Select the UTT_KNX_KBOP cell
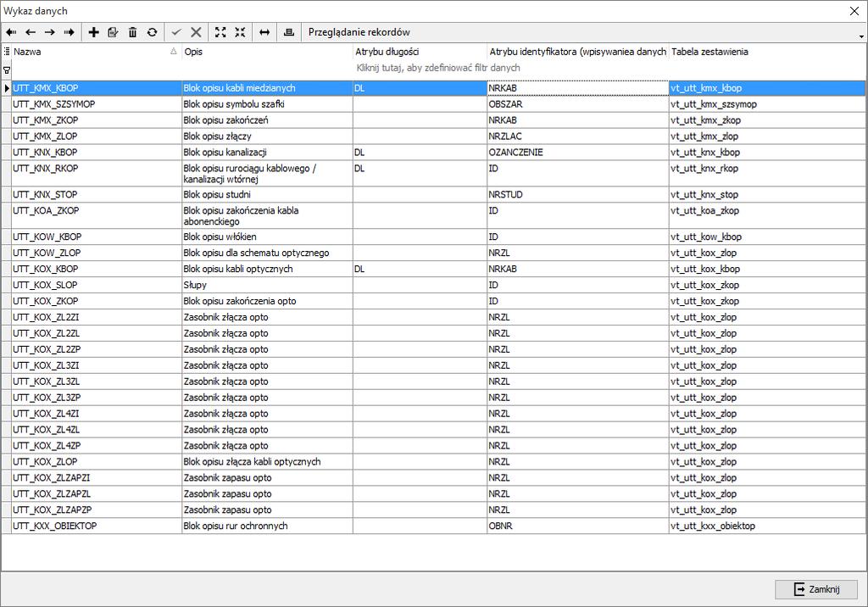Screen dimensions: 868x607 (x=97, y=153)
